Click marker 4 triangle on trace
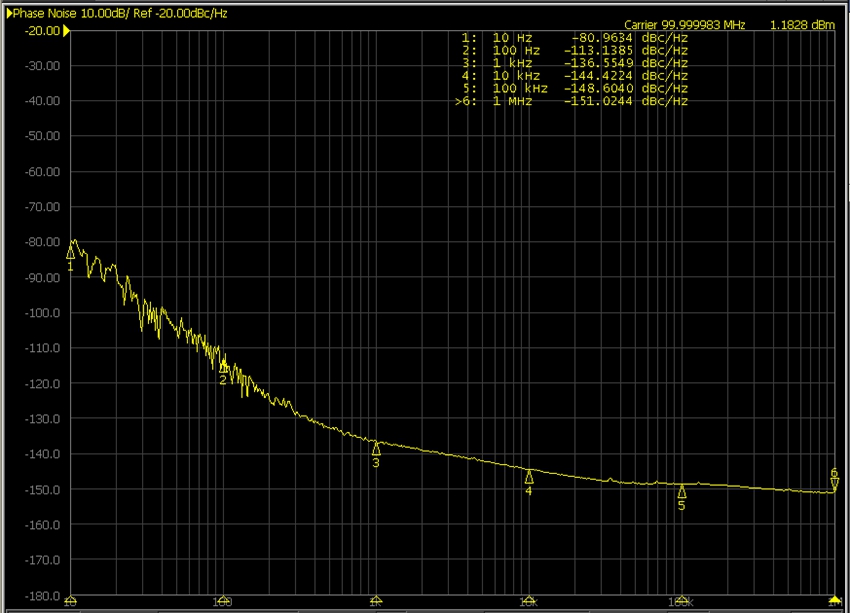850x613 pixels. 529,477
